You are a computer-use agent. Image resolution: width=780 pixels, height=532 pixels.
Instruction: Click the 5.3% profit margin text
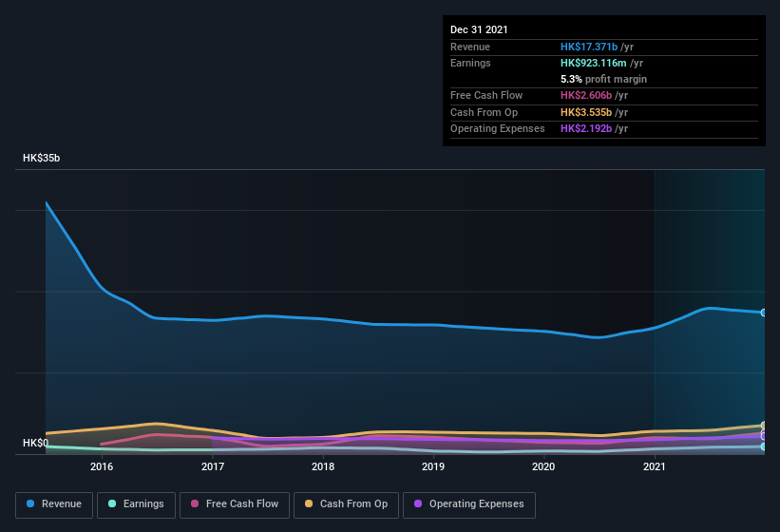[x=604, y=79]
